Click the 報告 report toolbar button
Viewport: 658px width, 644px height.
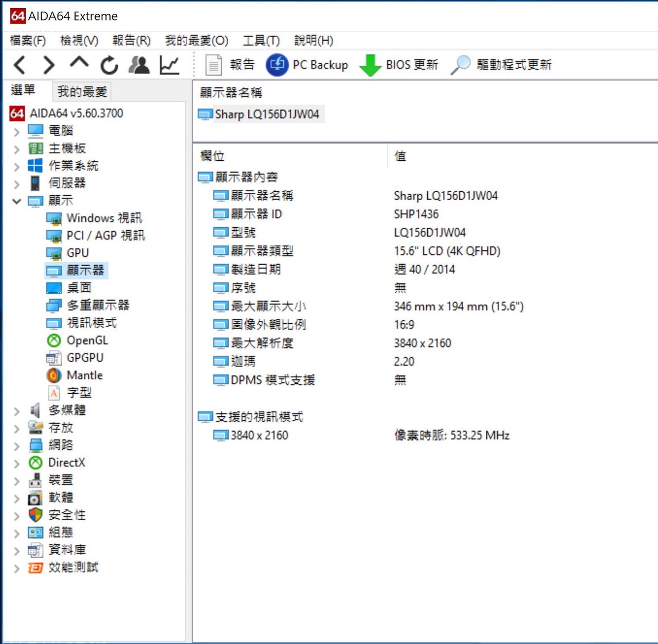pyautogui.click(x=230, y=65)
